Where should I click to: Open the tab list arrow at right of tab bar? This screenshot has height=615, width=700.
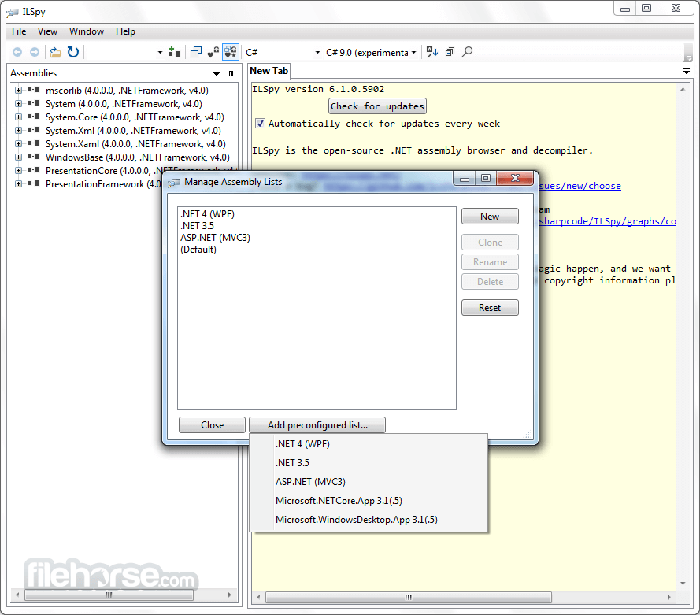click(687, 71)
